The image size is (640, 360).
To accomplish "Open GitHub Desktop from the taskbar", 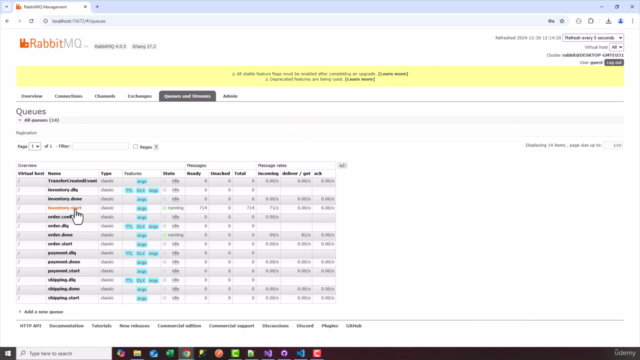I will (x=284, y=353).
